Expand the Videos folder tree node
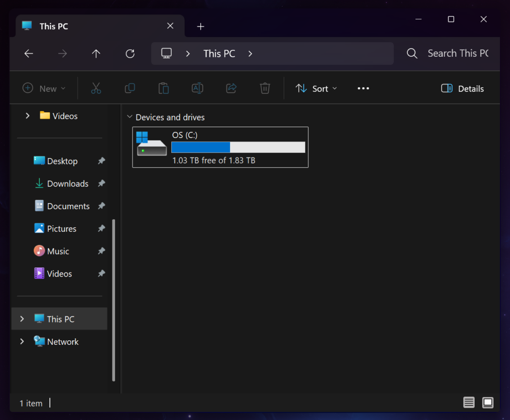Screen dimensions: 510x420 [x=28, y=116]
